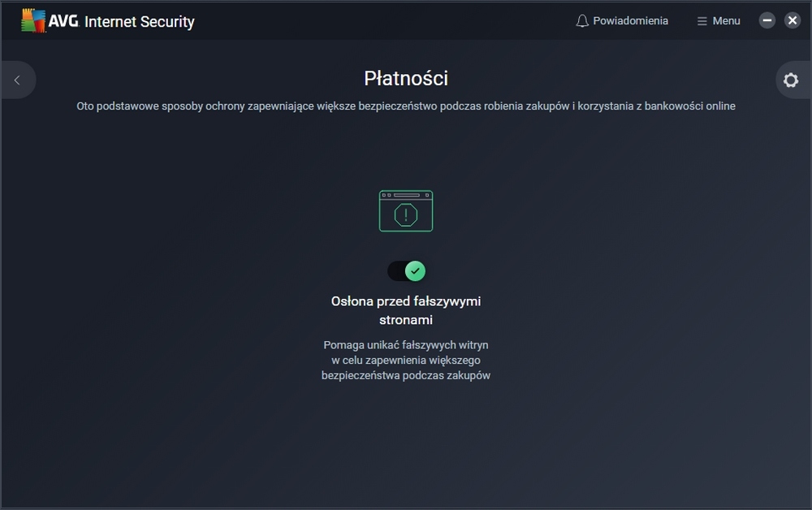Open the Powiadomienia panel
Image resolution: width=812 pixels, height=510 pixels.
[x=630, y=21]
